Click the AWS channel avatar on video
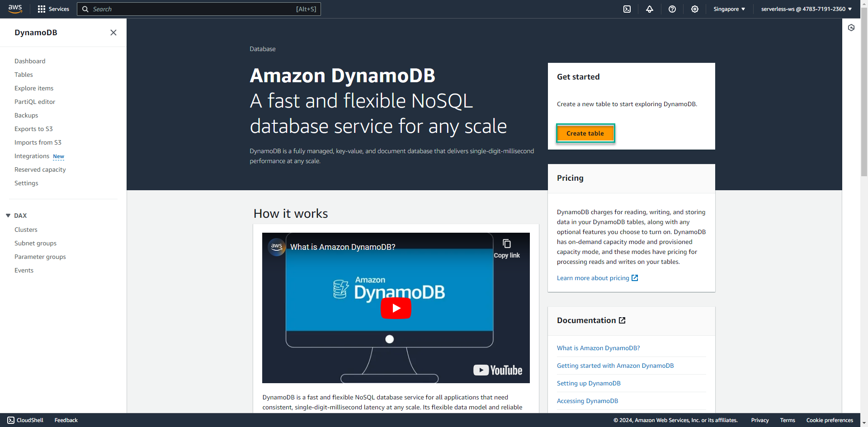This screenshot has height=427, width=868. click(277, 247)
